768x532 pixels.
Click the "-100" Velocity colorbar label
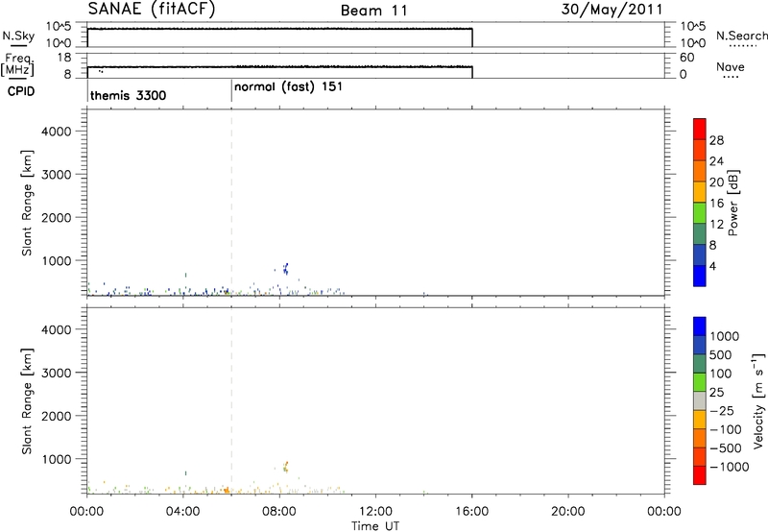(x=726, y=429)
